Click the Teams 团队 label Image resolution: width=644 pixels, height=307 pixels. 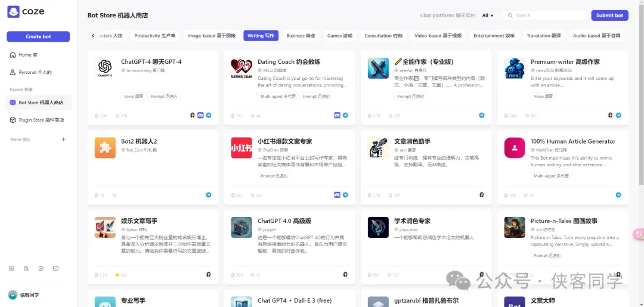20,139
